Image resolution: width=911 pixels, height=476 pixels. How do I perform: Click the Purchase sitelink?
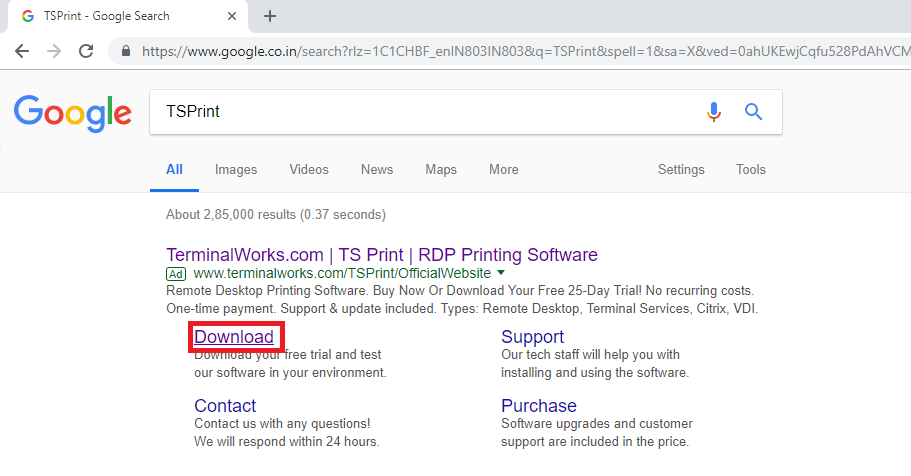coord(539,405)
